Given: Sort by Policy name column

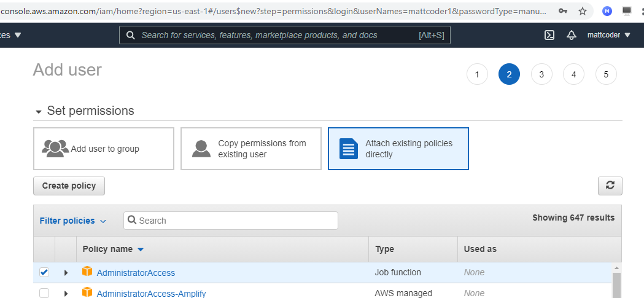Looking at the screenshot, I should 113,249.
